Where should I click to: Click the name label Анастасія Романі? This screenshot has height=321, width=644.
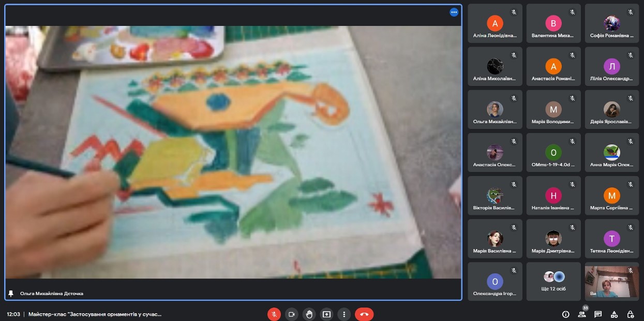click(553, 79)
